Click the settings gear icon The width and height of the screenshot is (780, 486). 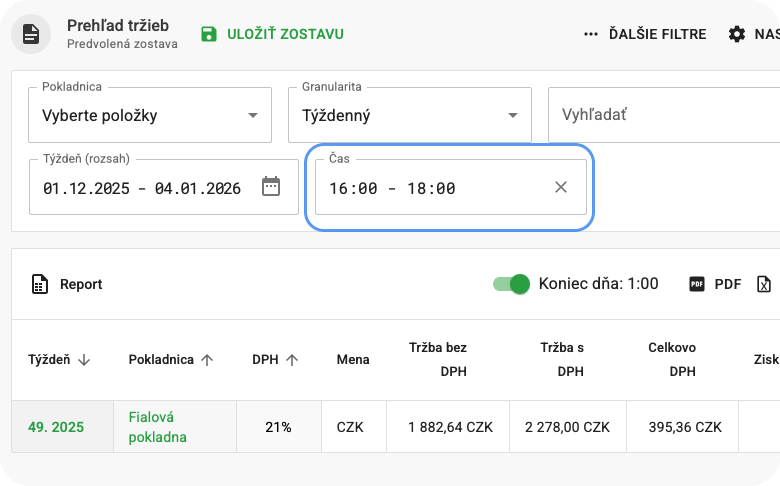pos(737,34)
